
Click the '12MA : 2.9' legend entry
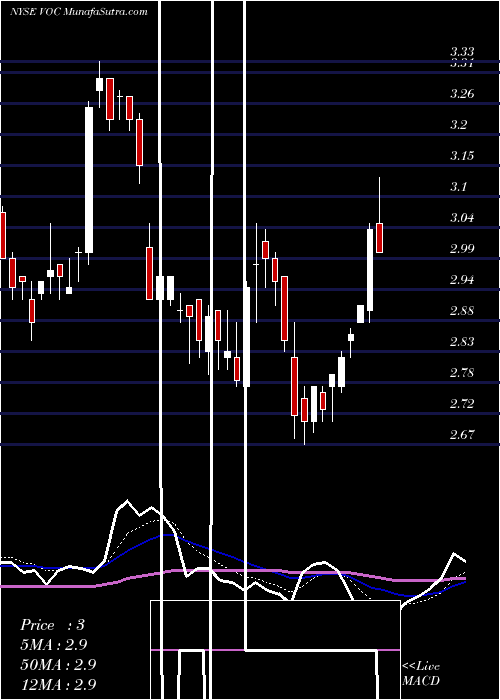(58, 684)
